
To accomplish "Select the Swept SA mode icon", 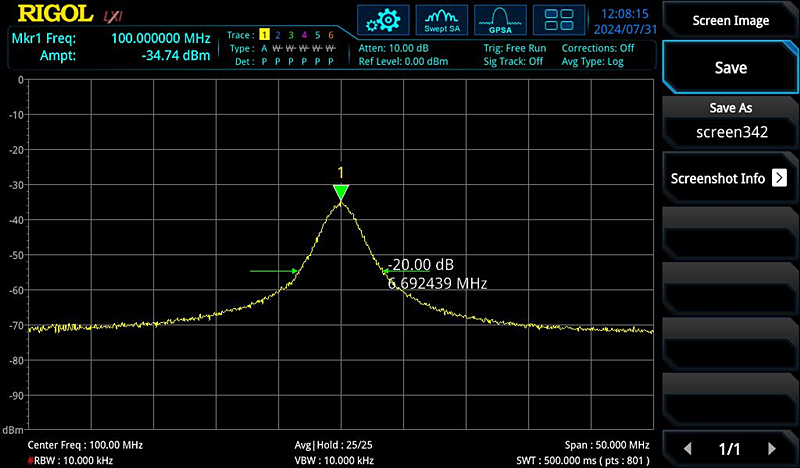I will pyautogui.click(x=442, y=20).
